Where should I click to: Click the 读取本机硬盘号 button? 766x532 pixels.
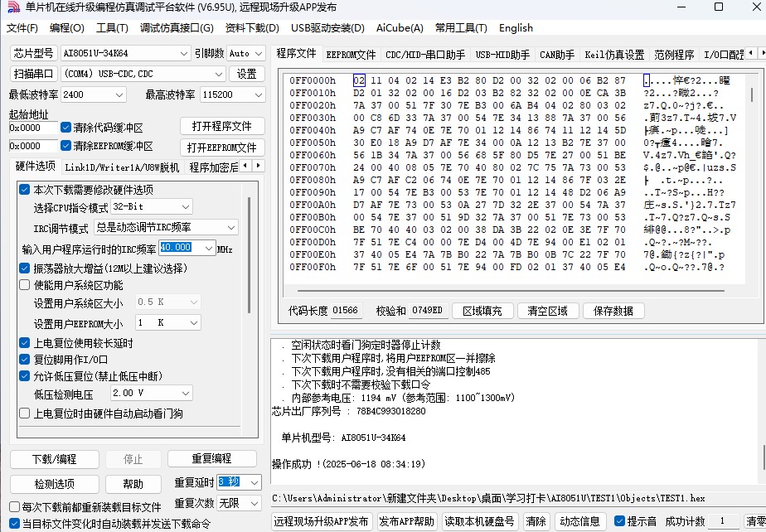coord(480,521)
